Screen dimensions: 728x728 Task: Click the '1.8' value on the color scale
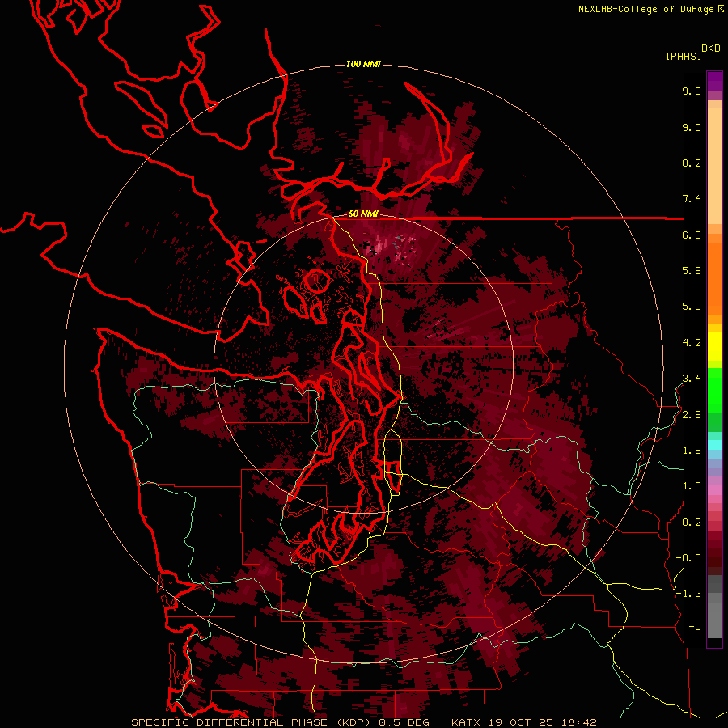(x=692, y=451)
